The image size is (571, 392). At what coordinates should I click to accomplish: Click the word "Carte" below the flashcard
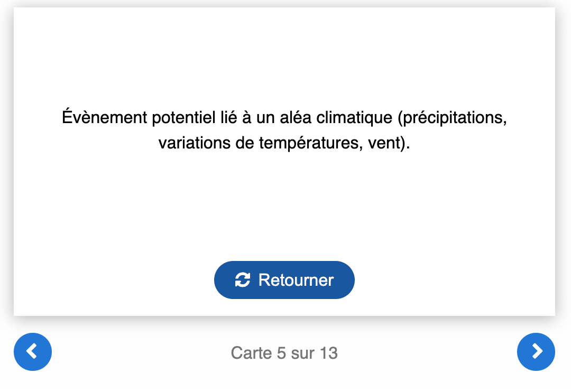(x=251, y=352)
